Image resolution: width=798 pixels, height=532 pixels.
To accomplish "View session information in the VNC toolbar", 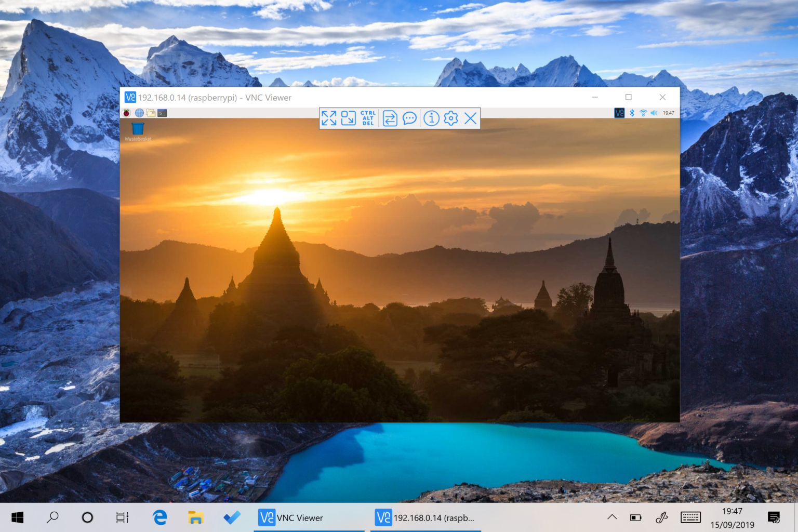I will (431, 118).
